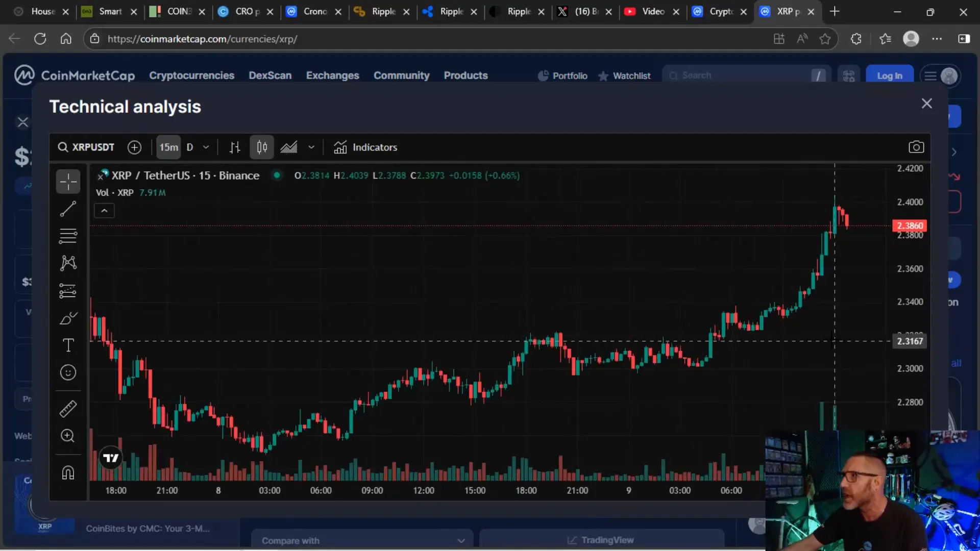Open the Cryptocurrencies menu
This screenshot has height=551, width=980.
point(191,76)
